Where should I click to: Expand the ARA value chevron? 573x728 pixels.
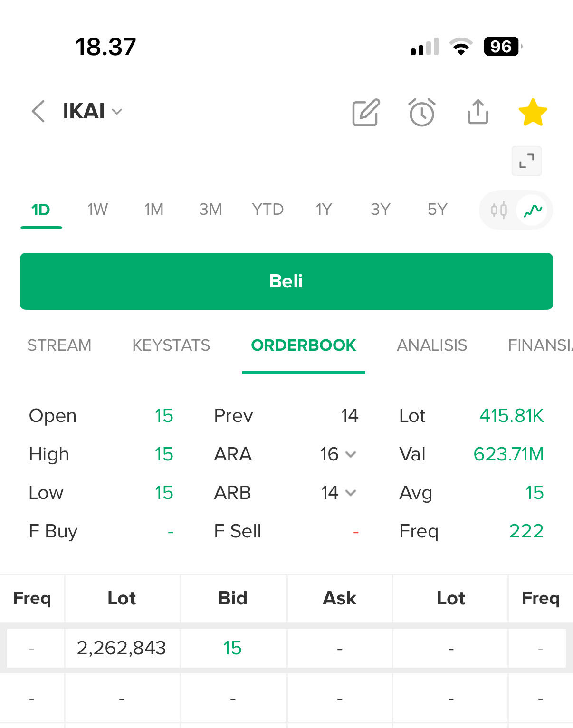point(351,454)
